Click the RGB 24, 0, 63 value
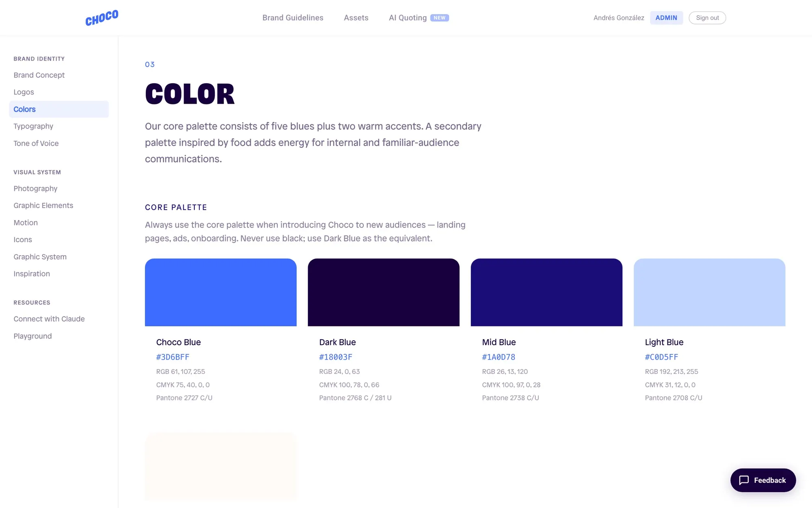Image resolution: width=812 pixels, height=508 pixels. [339, 371]
